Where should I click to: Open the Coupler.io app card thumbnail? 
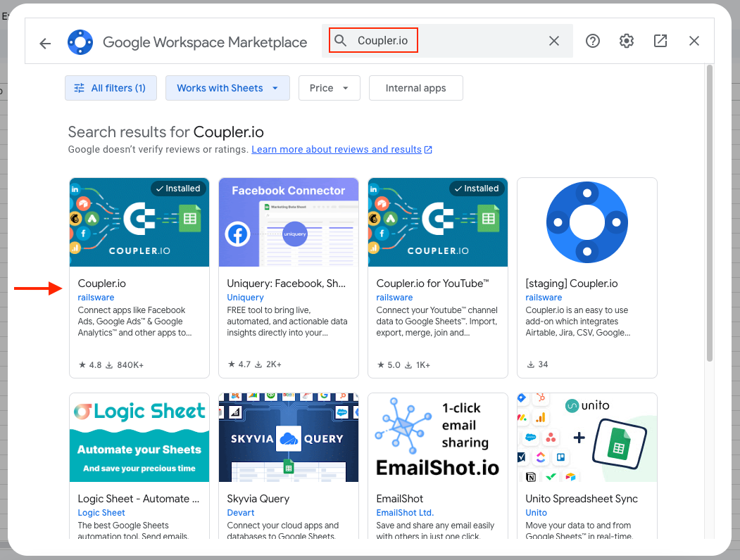[x=139, y=222]
